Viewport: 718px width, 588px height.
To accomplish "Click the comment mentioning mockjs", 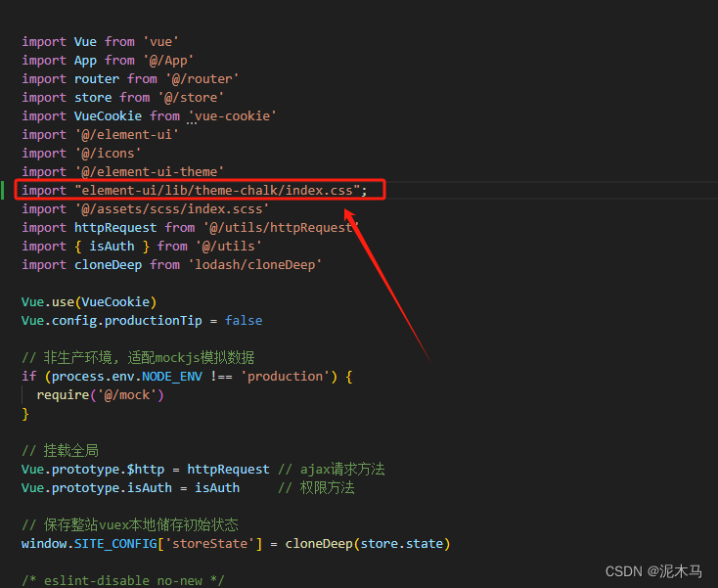I will (x=138, y=357).
